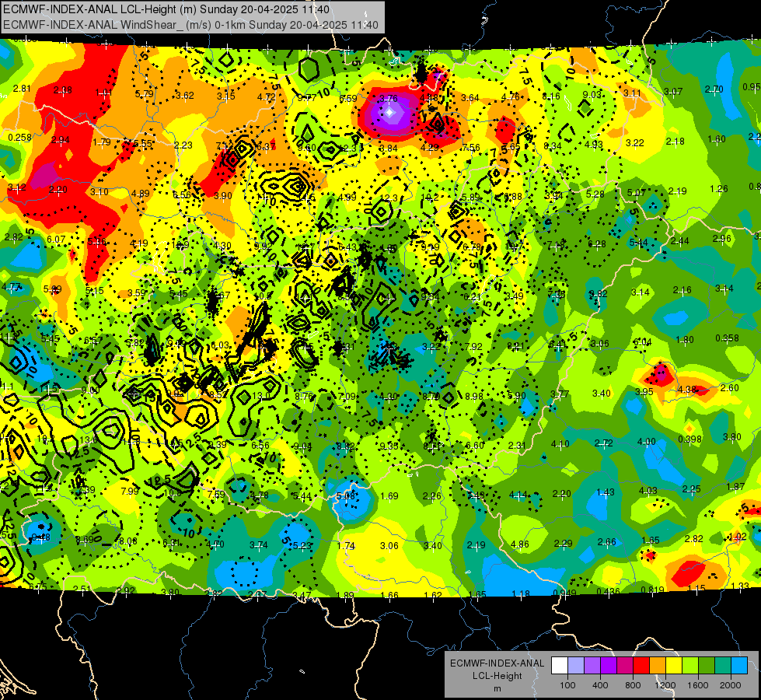
Task: Click the map value 4.86
Action: click(x=520, y=544)
